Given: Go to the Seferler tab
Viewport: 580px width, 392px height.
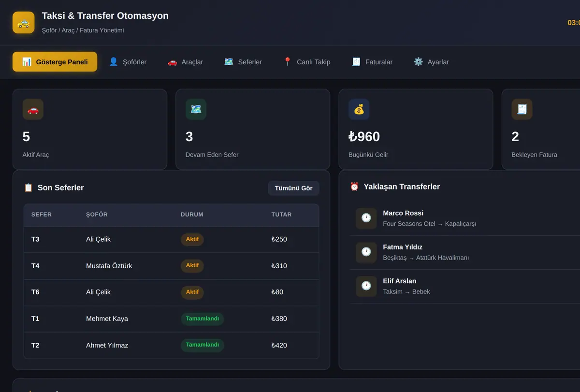Looking at the screenshot, I should click(x=243, y=62).
